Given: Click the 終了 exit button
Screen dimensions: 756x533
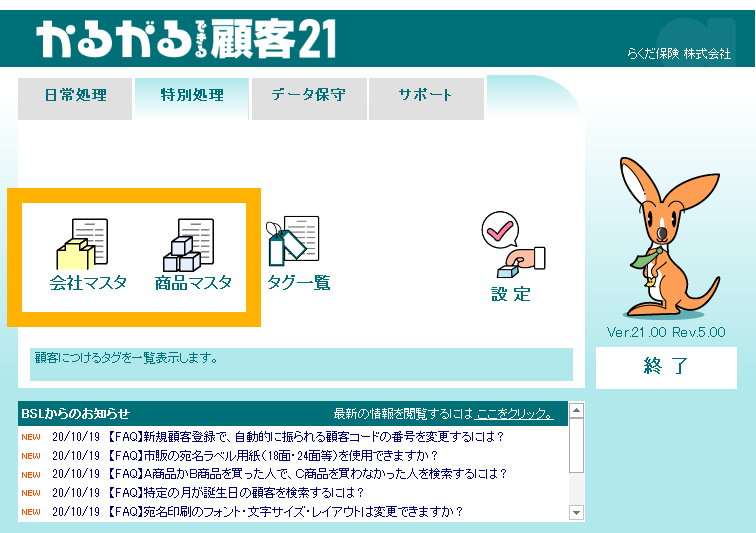Looking at the screenshot, I should click(666, 368).
